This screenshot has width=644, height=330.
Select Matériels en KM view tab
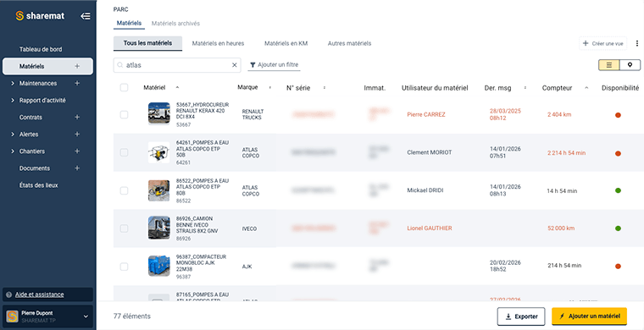286,43
